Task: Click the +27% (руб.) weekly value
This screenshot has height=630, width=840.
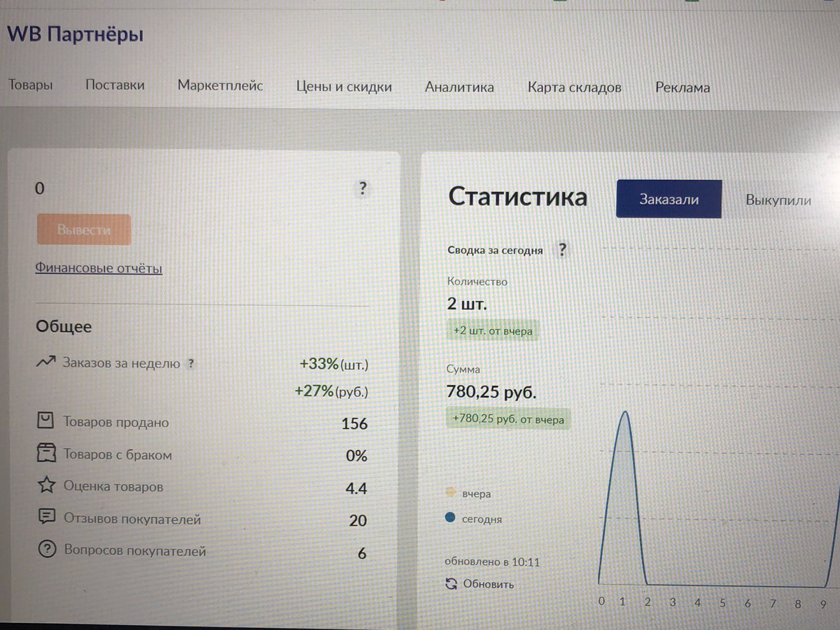Action: 331,391
